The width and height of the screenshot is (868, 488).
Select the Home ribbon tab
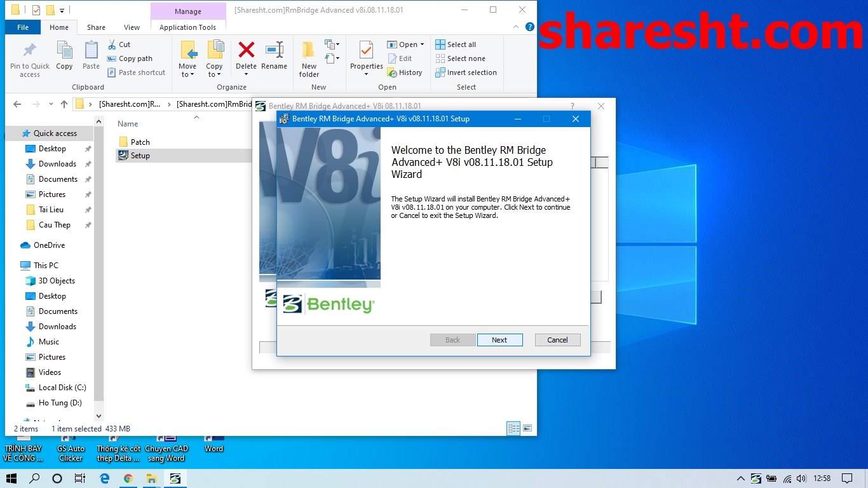pyautogui.click(x=59, y=27)
